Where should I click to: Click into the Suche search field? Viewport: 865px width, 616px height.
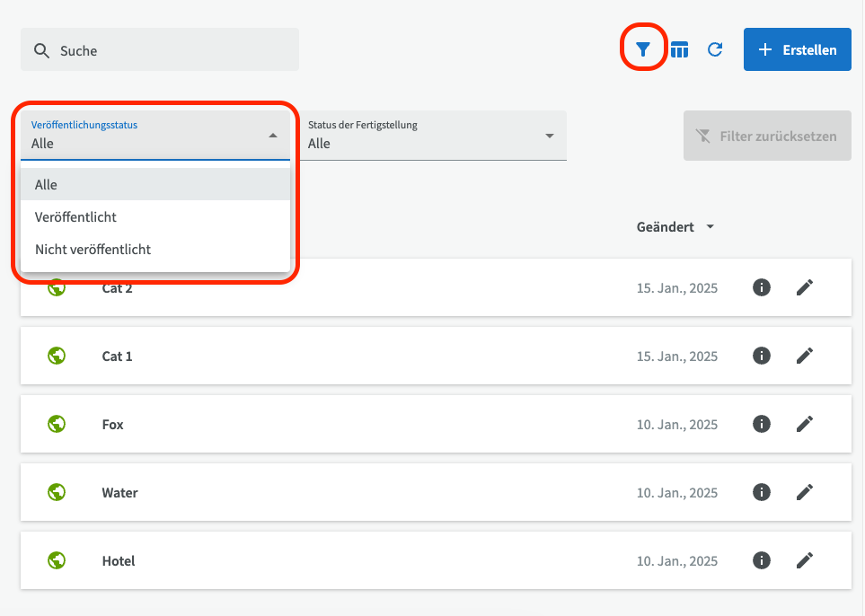click(171, 50)
